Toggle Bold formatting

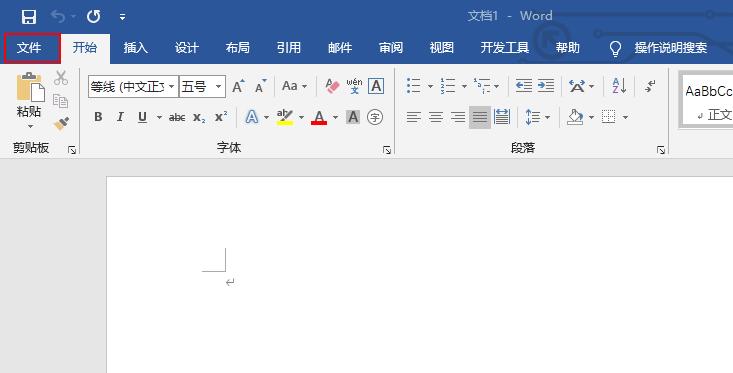point(98,117)
